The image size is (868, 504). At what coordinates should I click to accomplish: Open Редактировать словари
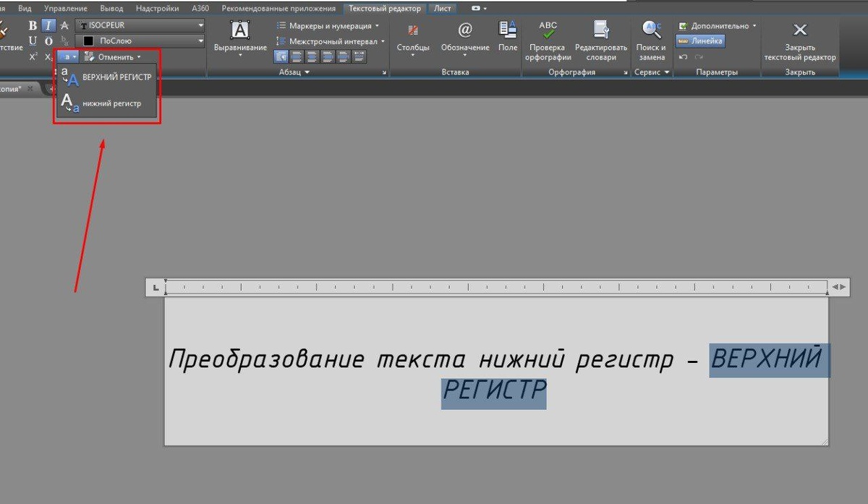601,40
